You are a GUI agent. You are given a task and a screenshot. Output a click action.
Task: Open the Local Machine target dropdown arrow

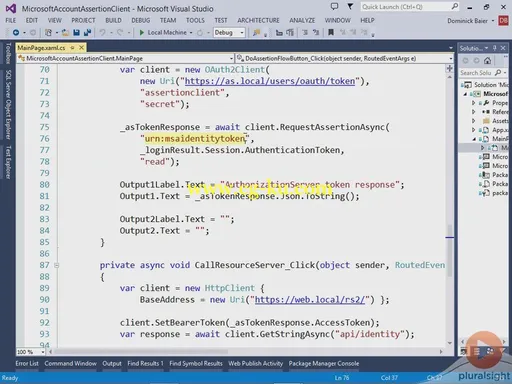[191, 33]
